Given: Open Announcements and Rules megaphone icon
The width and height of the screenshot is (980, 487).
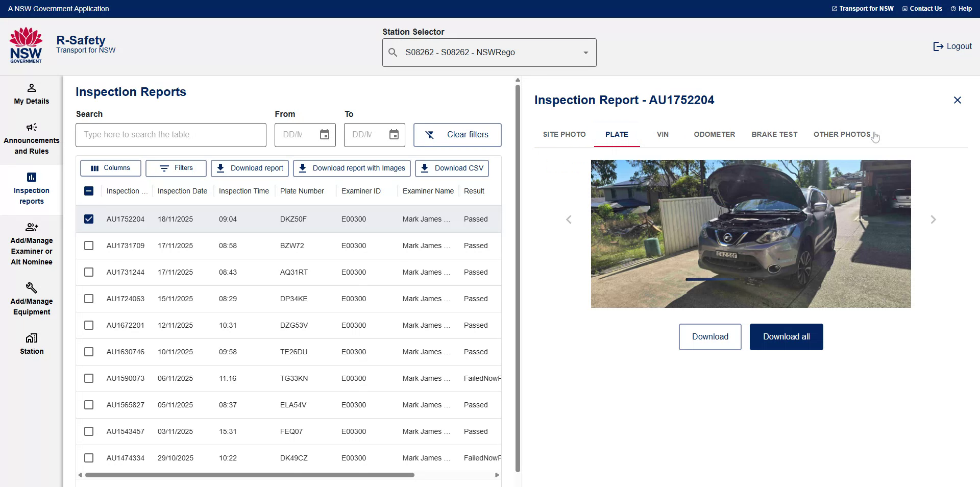Looking at the screenshot, I should pos(32,127).
